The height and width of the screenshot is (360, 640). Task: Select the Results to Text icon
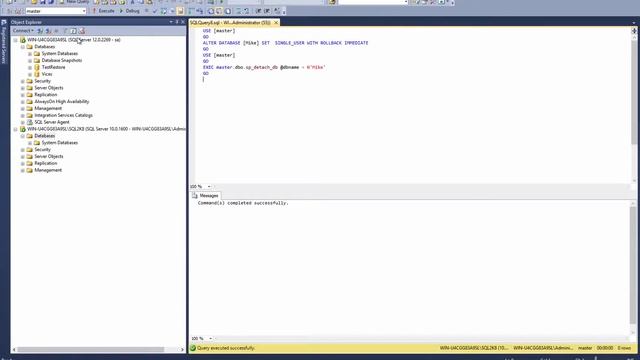click(211, 11)
